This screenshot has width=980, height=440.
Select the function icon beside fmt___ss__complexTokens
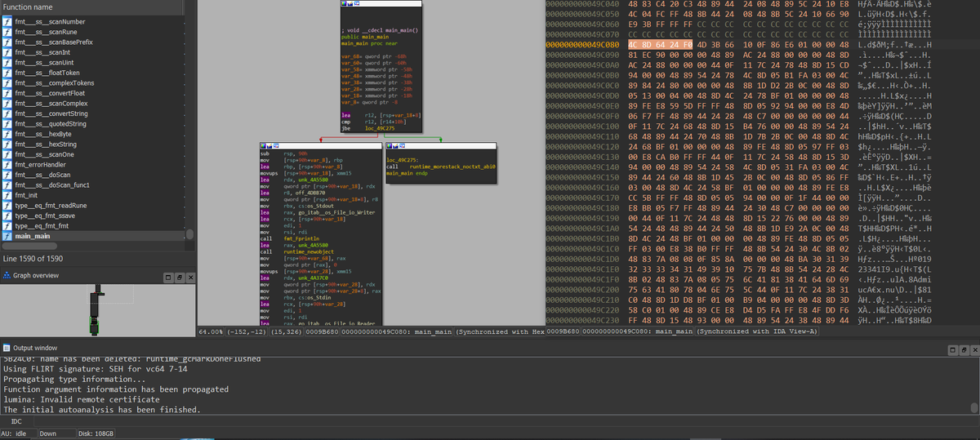[7, 83]
